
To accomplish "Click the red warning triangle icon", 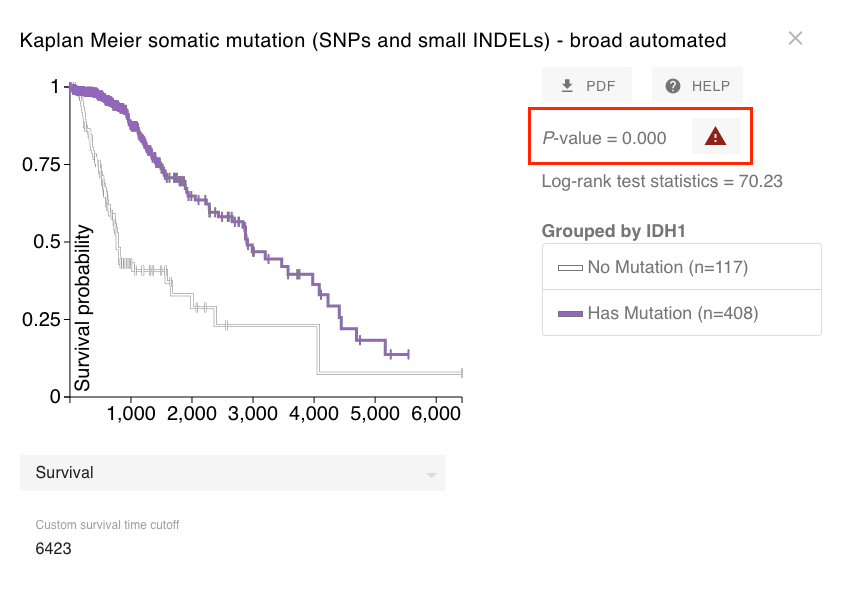I will [x=715, y=137].
